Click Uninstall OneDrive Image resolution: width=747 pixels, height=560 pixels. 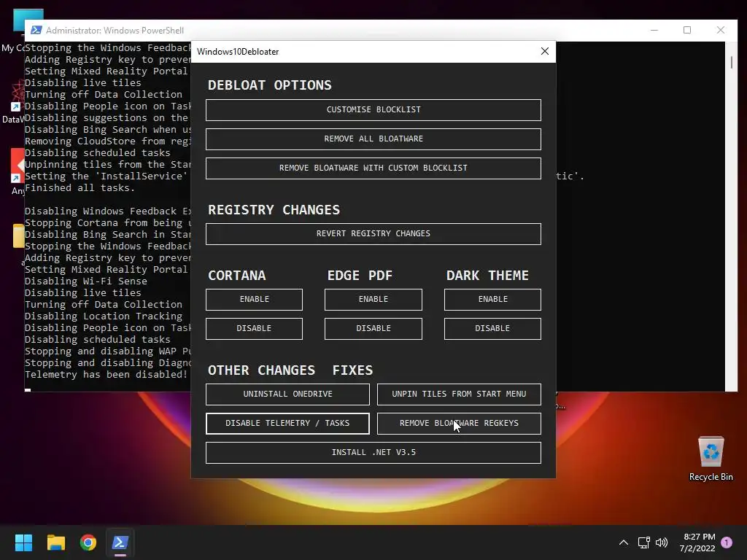point(287,394)
